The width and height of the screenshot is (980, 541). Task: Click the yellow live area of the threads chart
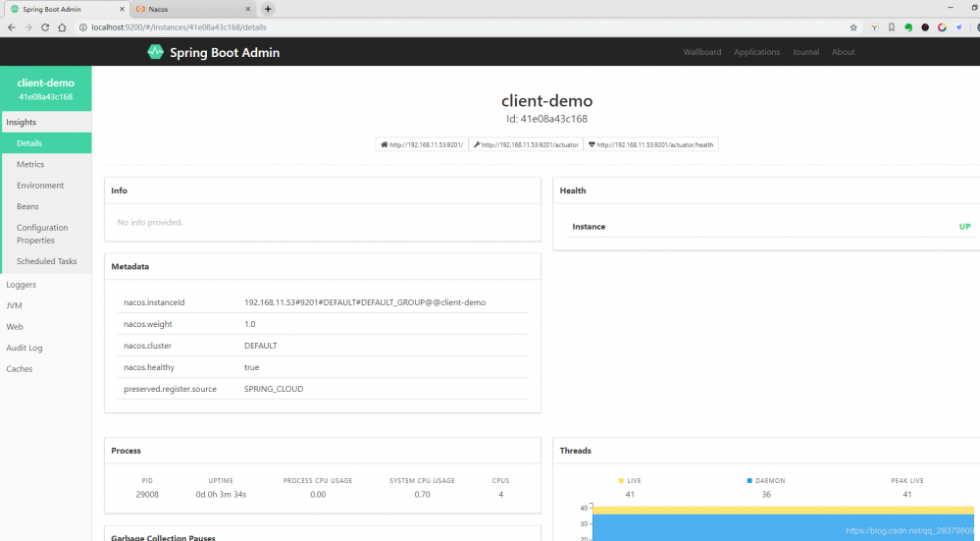pos(783,511)
